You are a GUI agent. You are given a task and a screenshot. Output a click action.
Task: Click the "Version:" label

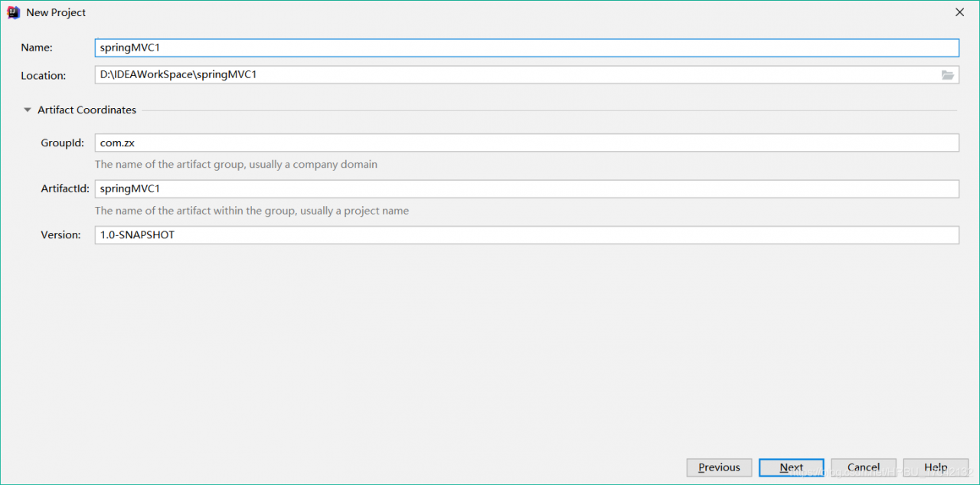[60, 235]
